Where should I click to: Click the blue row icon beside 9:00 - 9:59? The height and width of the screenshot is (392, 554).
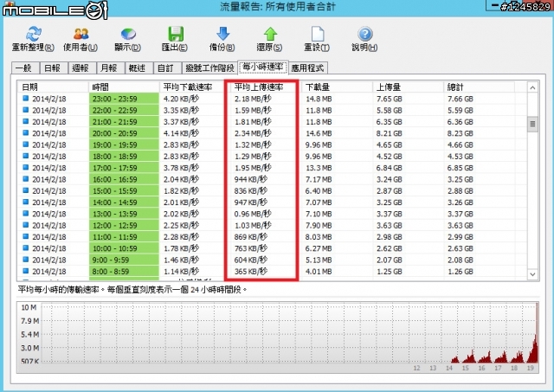(x=25, y=260)
